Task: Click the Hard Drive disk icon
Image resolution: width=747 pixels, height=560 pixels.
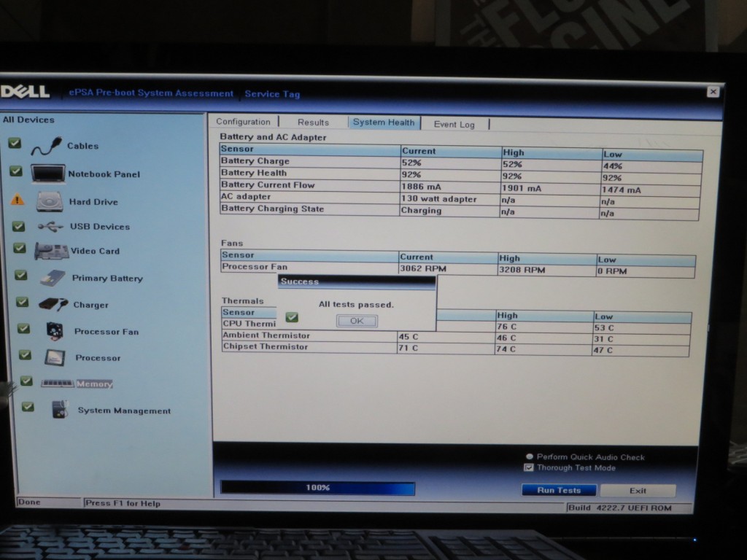Action: click(x=50, y=201)
